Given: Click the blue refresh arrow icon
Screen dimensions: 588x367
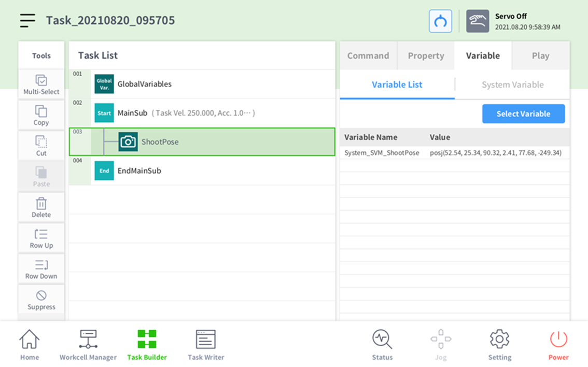Looking at the screenshot, I should pos(440,21).
